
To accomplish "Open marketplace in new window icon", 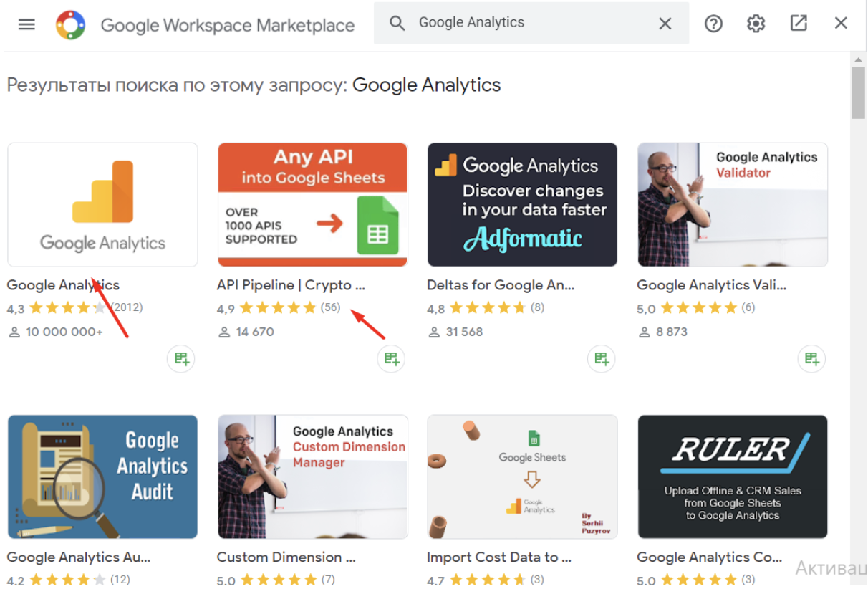I will coord(799,23).
